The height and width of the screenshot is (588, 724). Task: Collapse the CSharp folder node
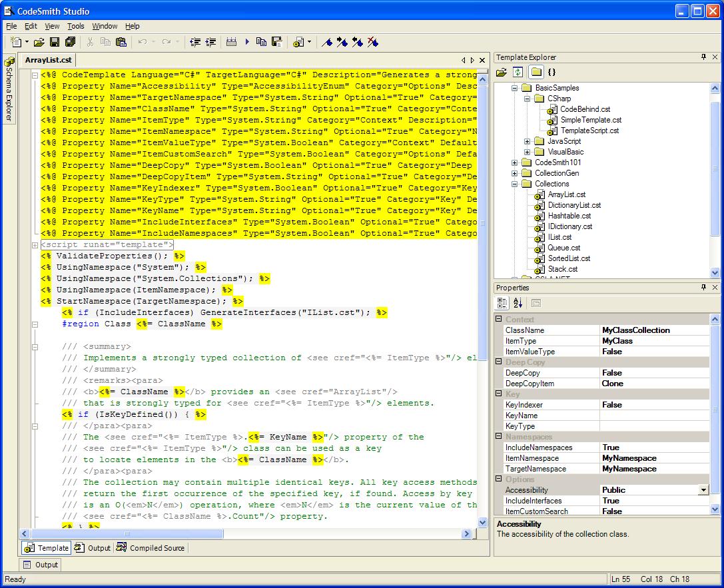coord(527,99)
